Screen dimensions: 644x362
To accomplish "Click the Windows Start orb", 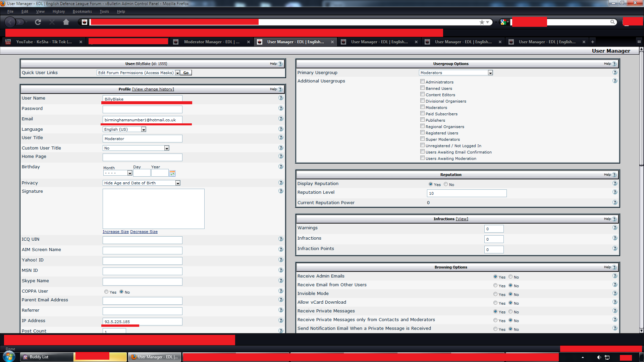I will tap(9, 357).
